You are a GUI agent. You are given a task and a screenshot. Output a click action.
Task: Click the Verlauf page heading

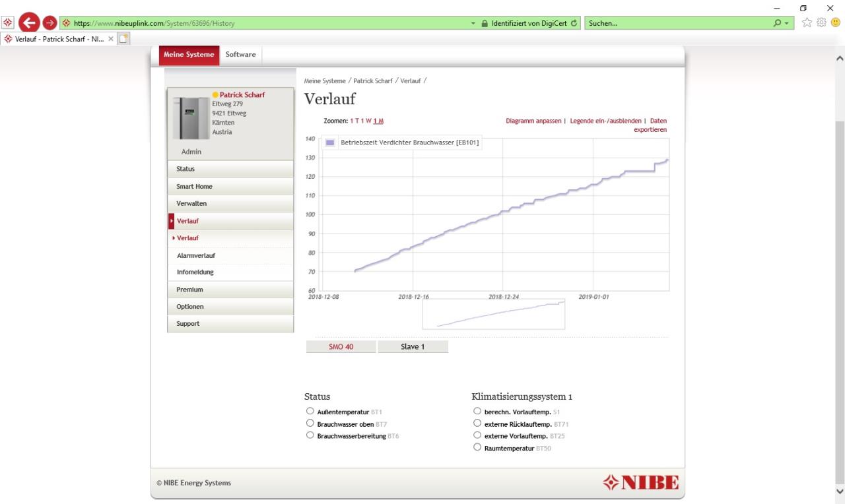point(329,99)
